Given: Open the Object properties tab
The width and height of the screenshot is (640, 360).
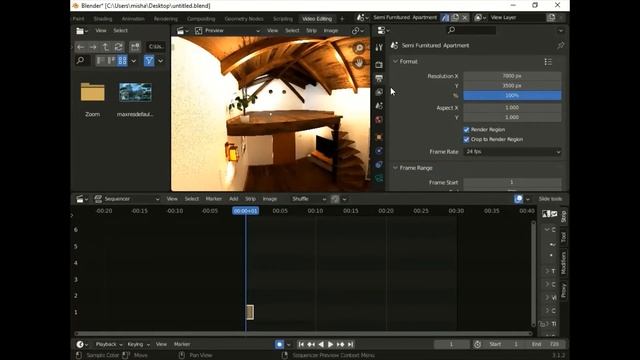Looking at the screenshot, I should (x=379, y=137).
